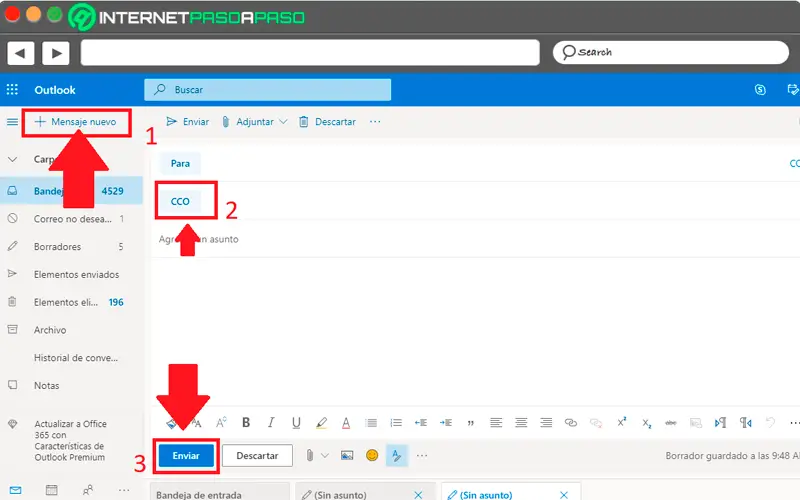Open Notas folder
Screen dimensions: 800x500
(71, 386)
